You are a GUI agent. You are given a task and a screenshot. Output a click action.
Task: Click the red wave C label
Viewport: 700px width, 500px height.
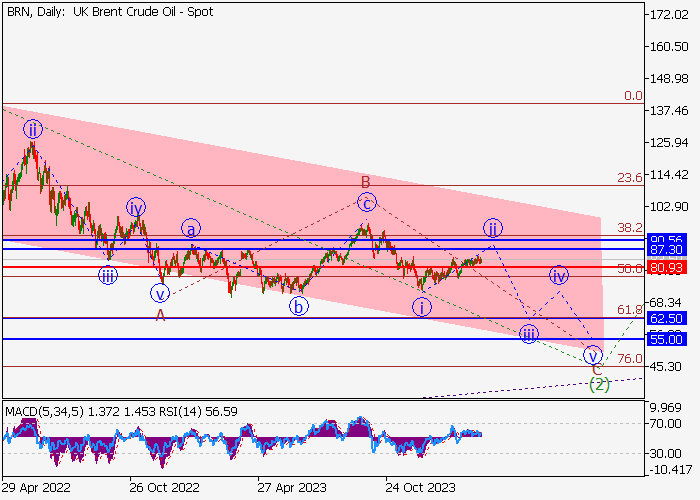(x=597, y=370)
